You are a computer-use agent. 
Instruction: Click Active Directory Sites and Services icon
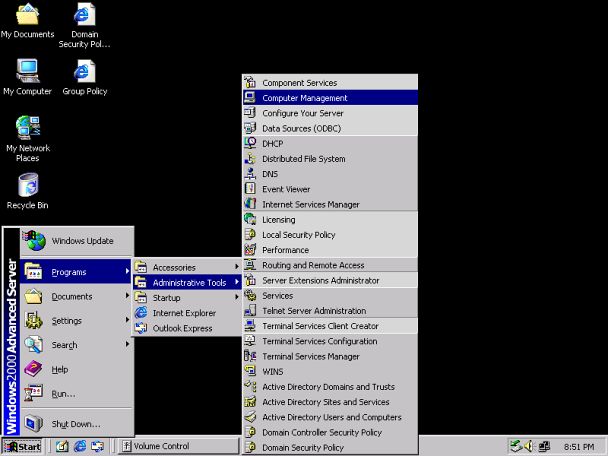tap(250, 402)
